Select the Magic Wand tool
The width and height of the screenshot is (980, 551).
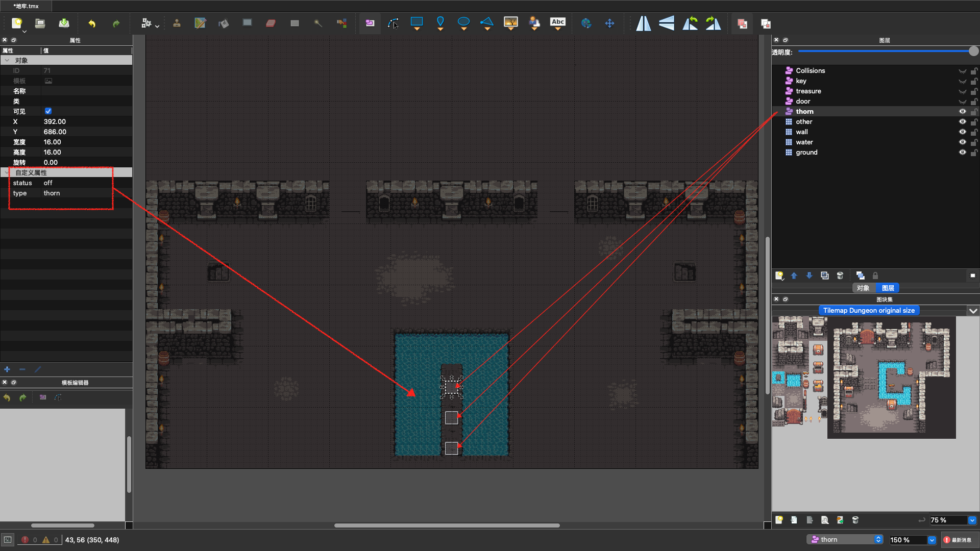[318, 23]
